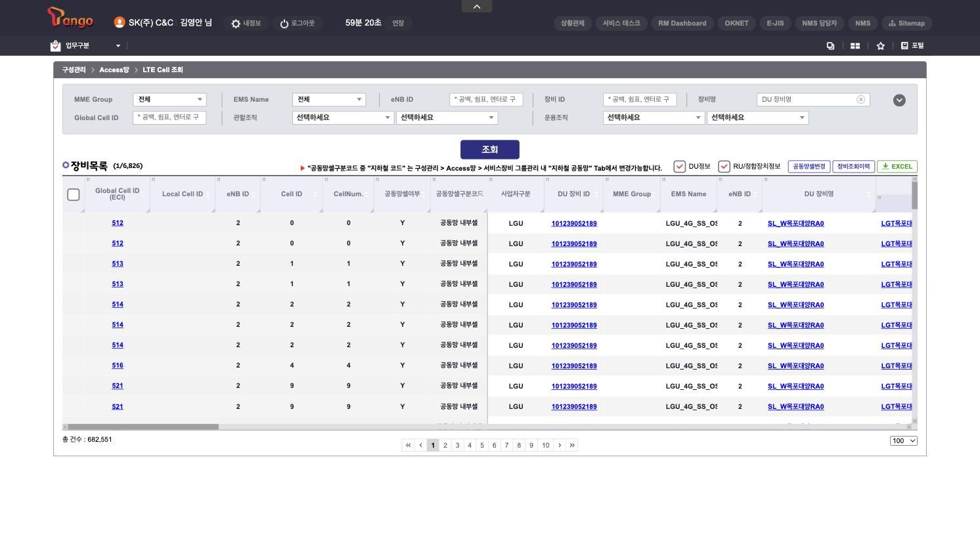The width and height of the screenshot is (980, 533).
Task: Click the 장비조회이력 button
Action: pyautogui.click(x=854, y=167)
